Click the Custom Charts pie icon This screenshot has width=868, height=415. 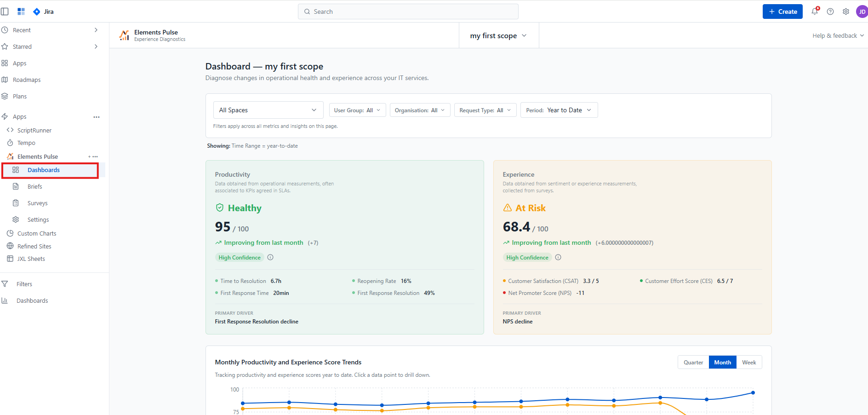[10, 233]
